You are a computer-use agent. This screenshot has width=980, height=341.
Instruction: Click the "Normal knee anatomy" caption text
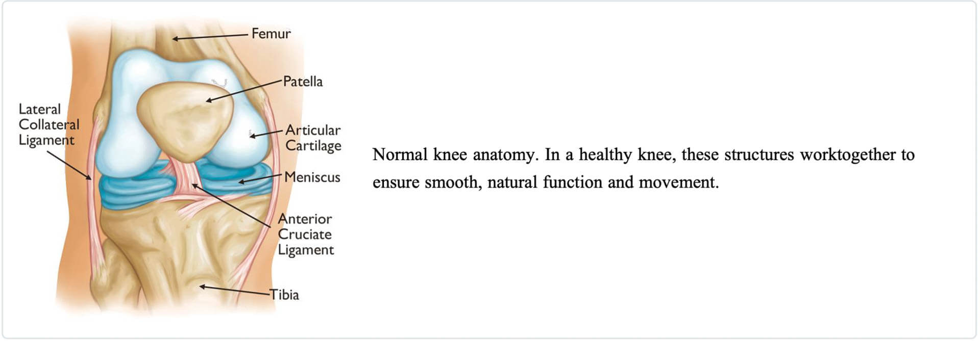coord(455,154)
